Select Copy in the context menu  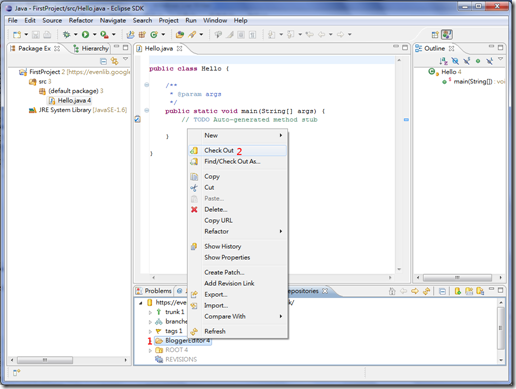pos(238,177)
